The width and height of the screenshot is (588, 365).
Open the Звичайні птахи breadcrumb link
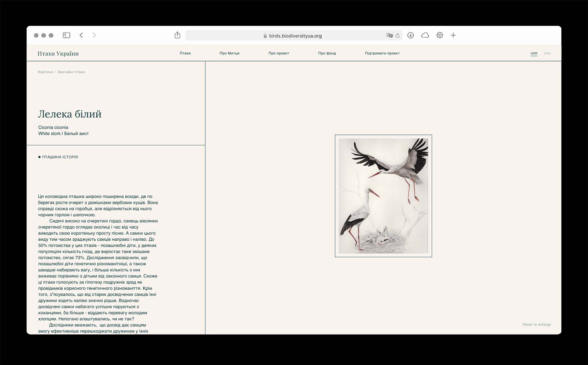coord(71,72)
